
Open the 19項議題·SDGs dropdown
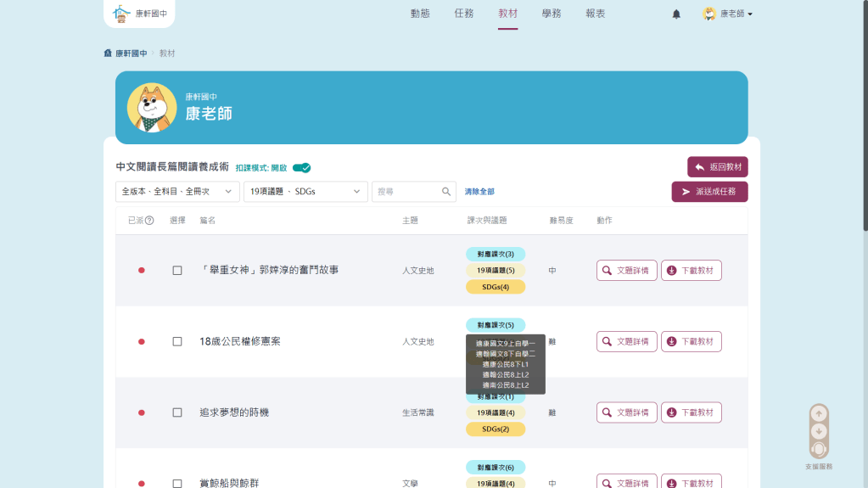pyautogui.click(x=305, y=192)
